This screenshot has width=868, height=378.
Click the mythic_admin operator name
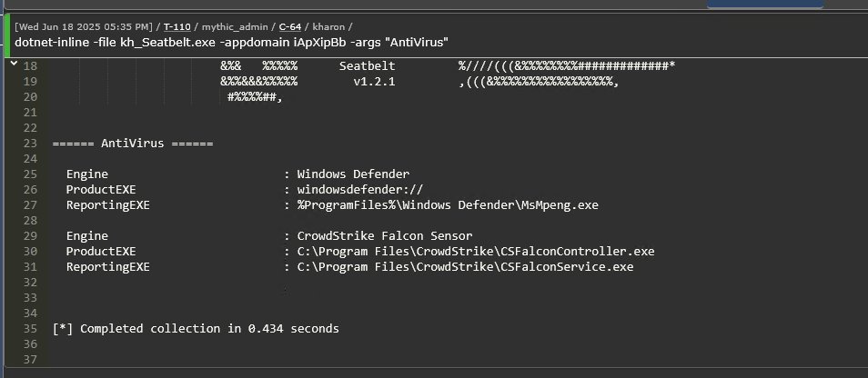[x=235, y=26]
